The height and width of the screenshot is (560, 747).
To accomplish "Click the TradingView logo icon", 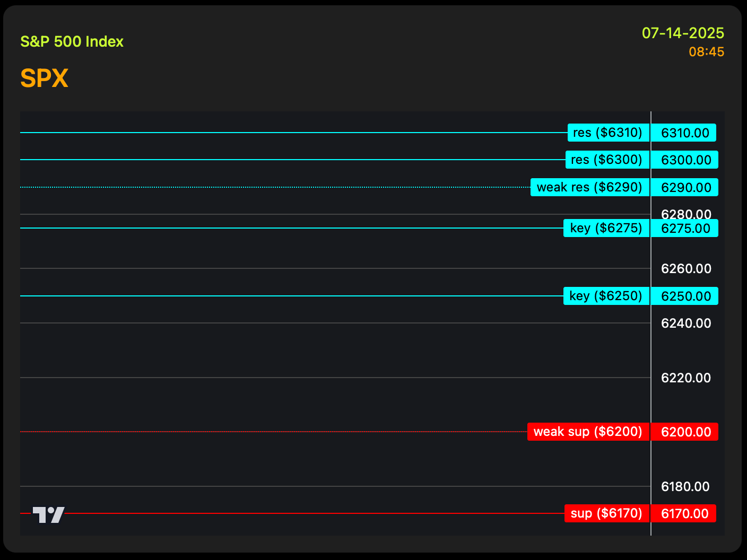I will (x=49, y=514).
